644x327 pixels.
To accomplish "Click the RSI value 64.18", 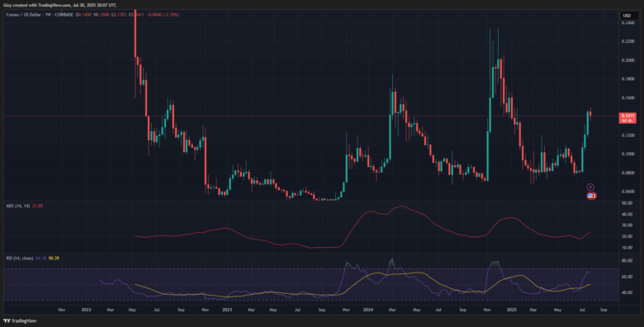I will click(x=40, y=258).
